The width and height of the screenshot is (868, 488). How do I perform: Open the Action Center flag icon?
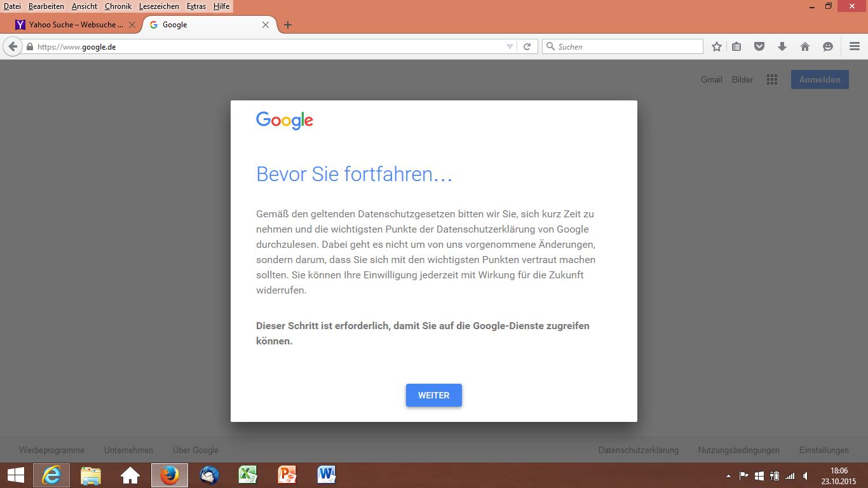click(743, 476)
